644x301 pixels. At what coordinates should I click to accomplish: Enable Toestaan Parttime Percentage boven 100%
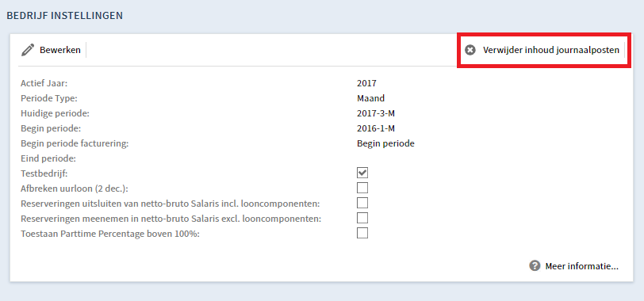362,233
